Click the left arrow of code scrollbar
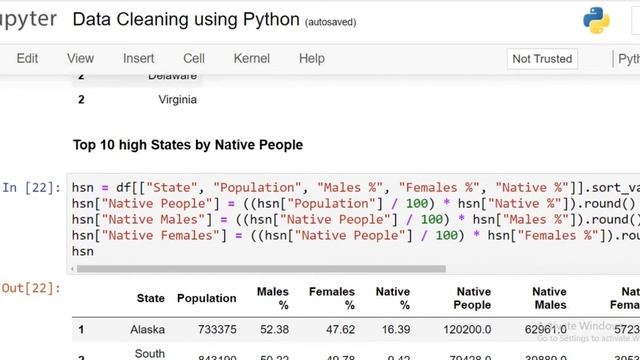 coord(72,269)
